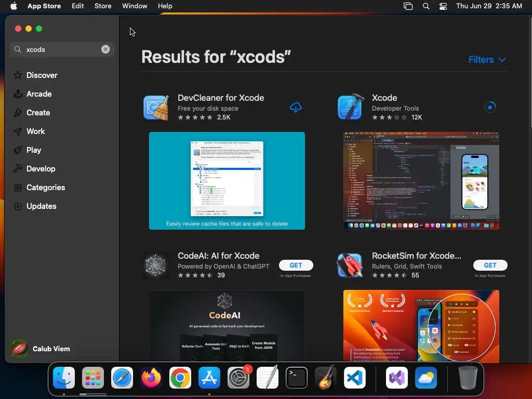Viewport: 532px width, 399px height.
Task: View the RocketSim preview image
Action: [x=421, y=326]
